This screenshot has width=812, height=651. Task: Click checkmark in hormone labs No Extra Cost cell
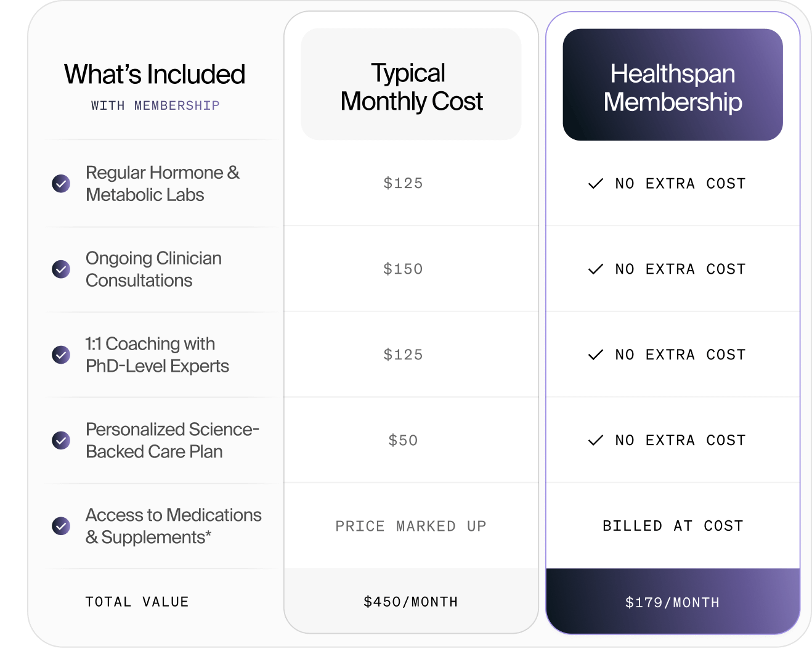595,184
